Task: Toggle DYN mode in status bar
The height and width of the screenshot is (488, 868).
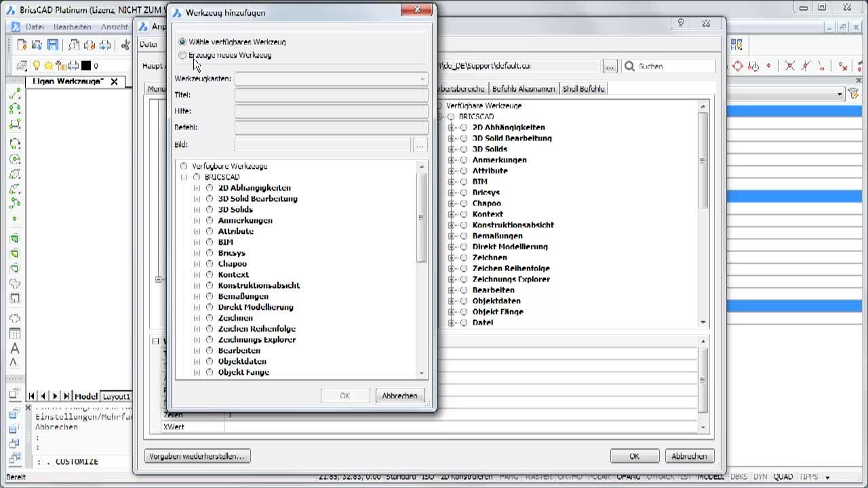Action: (x=760, y=476)
